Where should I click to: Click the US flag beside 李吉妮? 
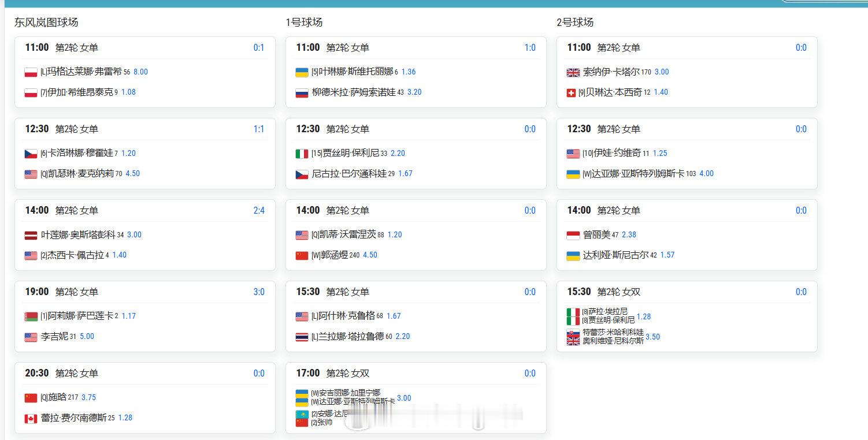(x=31, y=337)
